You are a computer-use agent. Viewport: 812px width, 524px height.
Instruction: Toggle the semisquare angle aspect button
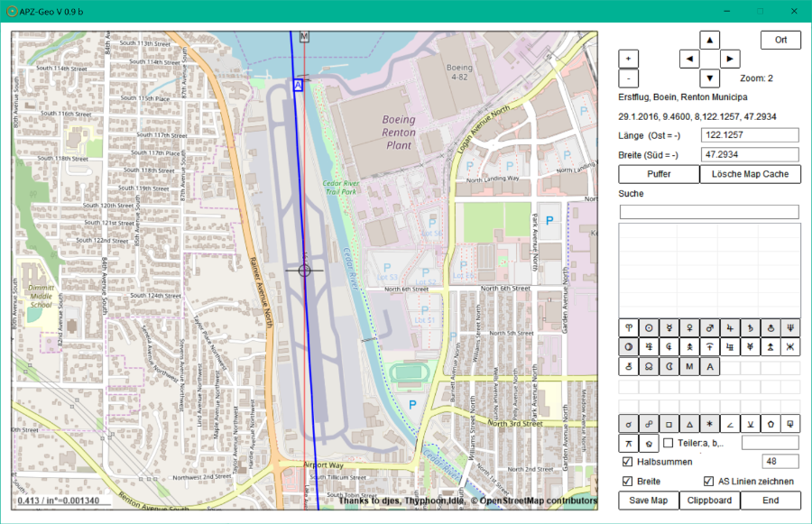pos(730,424)
